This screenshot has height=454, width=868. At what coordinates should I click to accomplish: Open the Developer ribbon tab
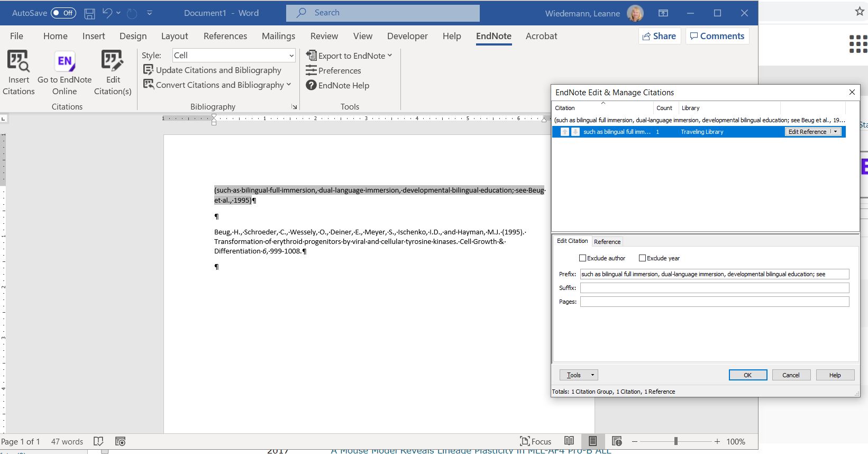click(407, 36)
